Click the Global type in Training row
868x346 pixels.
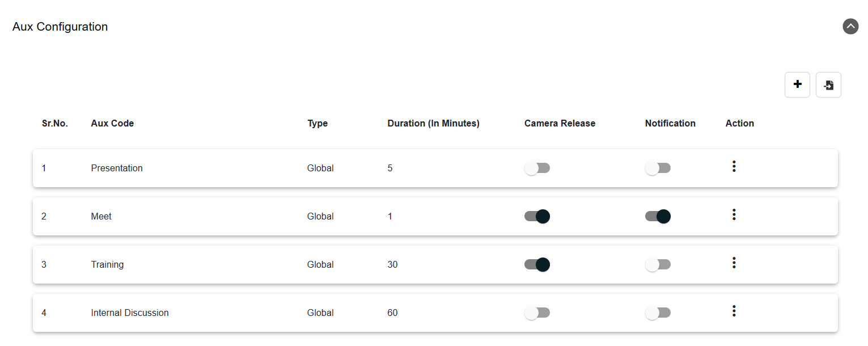pyautogui.click(x=320, y=264)
